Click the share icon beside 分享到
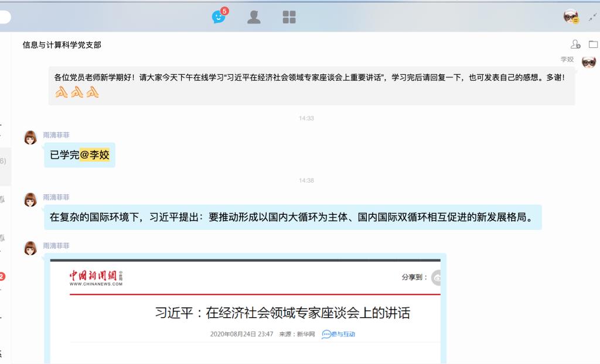 click(x=436, y=277)
